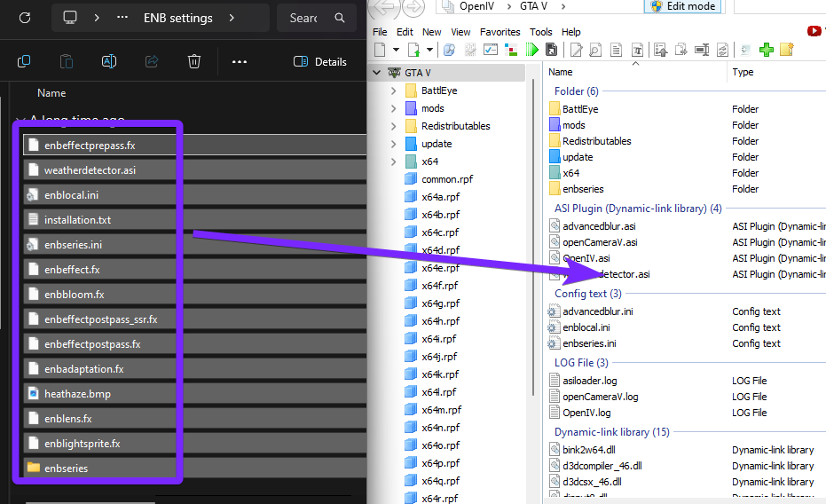Click OpenIV segment in address path
The image size is (826, 504).
pyautogui.click(x=476, y=6)
